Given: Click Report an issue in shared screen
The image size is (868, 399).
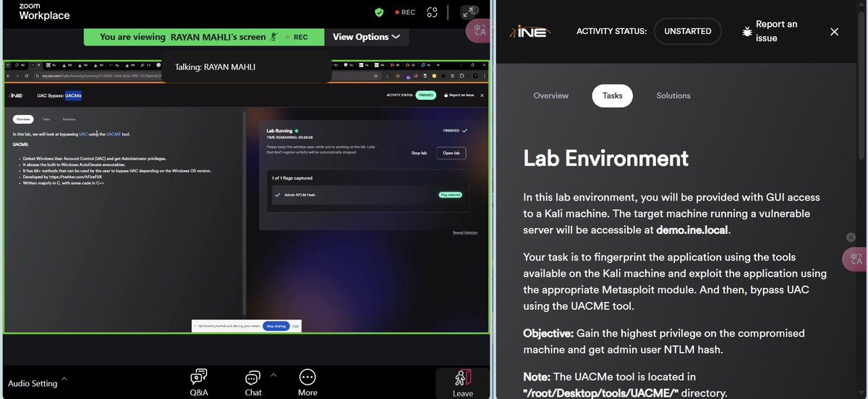Looking at the screenshot, I should tap(461, 95).
